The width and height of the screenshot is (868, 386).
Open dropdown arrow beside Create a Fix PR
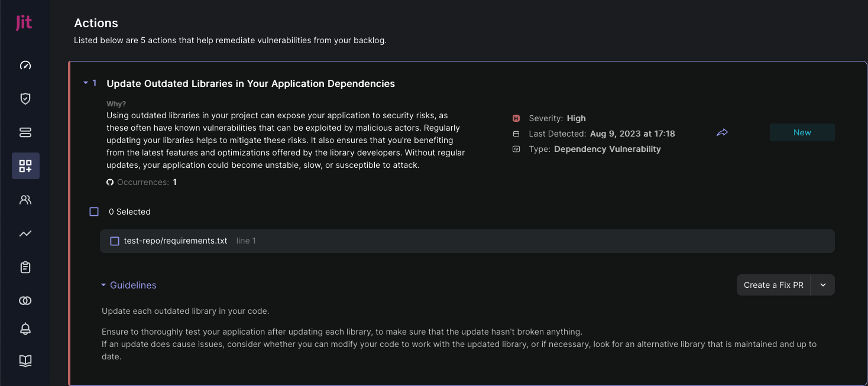(823, 285)
